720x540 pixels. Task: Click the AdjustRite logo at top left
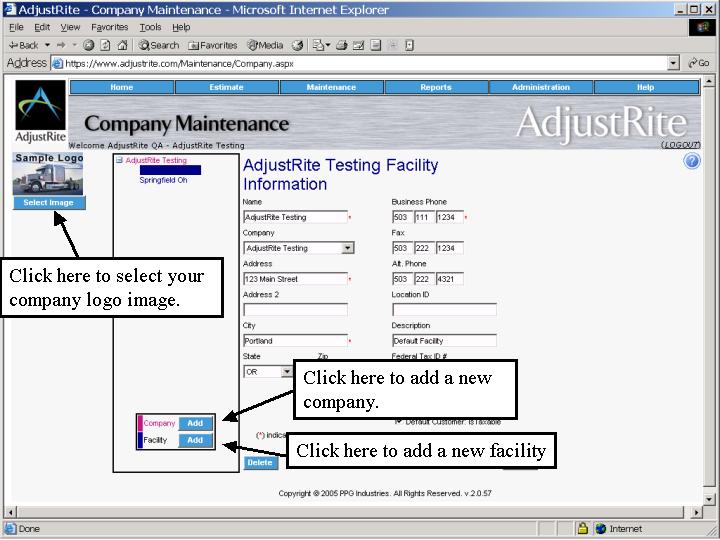pos(40,111)
